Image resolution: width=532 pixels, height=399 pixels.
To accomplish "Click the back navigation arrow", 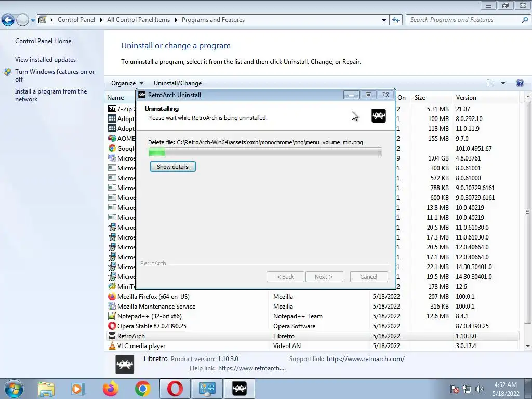I will (8, 20).
